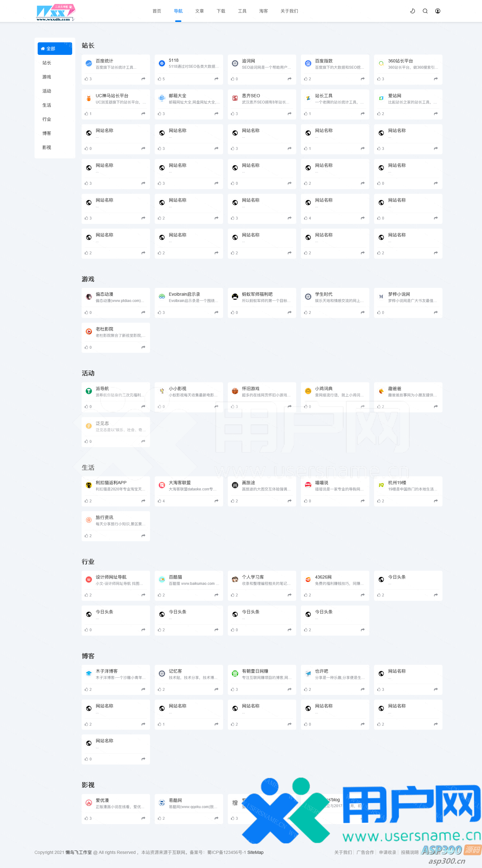The image size is (482, 868).
Task: Open the 申请收录 footer link
Action: (x=387, y=852)
